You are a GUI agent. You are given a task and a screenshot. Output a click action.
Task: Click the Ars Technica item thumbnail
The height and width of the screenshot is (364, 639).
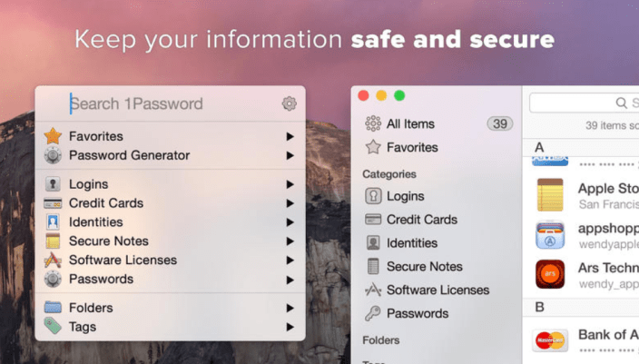point(550,275)
